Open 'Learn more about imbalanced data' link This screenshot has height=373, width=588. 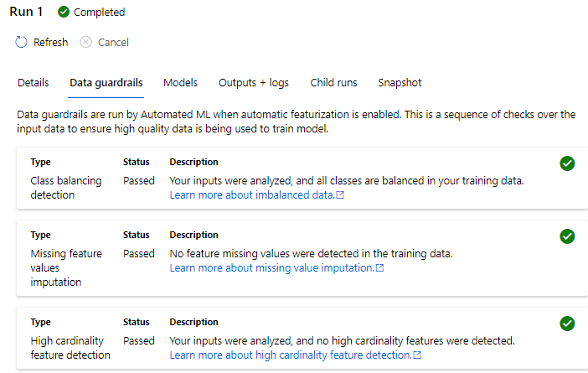[251, 195]
